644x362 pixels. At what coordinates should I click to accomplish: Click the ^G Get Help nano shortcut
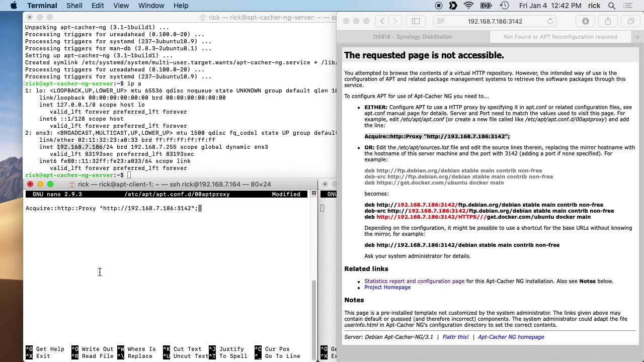[x=45, y=349]
